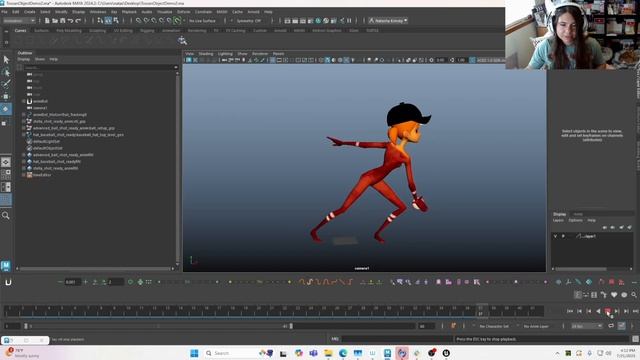Select the arrow Select tool in toolbox
The image size is (640, 360).
(6, 60)
